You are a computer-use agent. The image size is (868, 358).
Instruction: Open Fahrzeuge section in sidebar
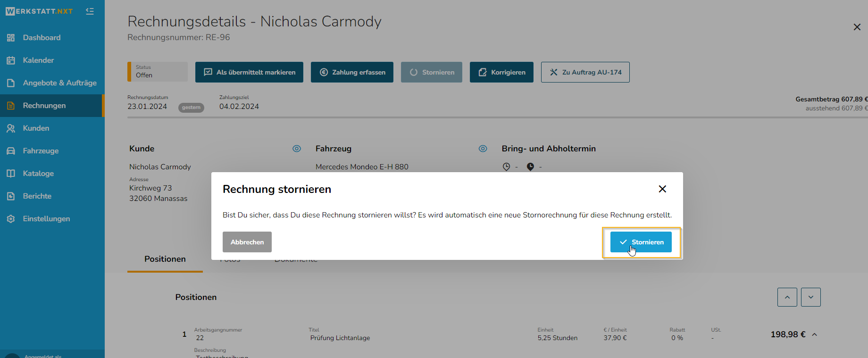(x=41, y=151)
